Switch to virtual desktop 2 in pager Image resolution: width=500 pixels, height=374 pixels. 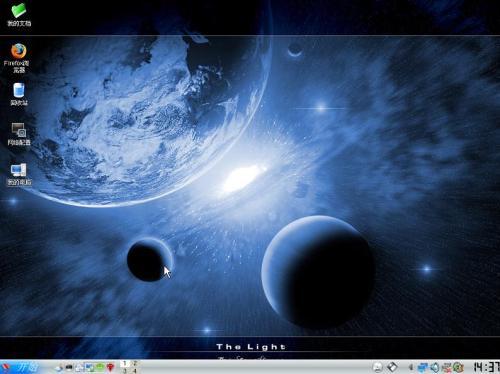pos(135,364)
